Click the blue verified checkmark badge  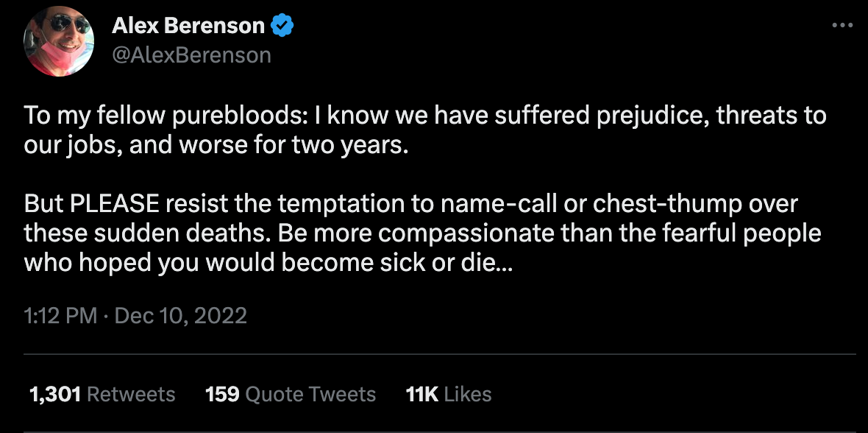click(x=283, y=26)
